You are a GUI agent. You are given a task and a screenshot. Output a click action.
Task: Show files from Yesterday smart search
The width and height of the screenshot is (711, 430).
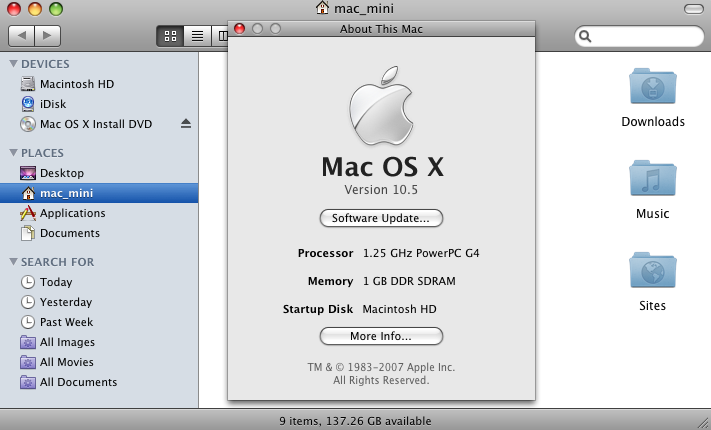tap(99, 302)
